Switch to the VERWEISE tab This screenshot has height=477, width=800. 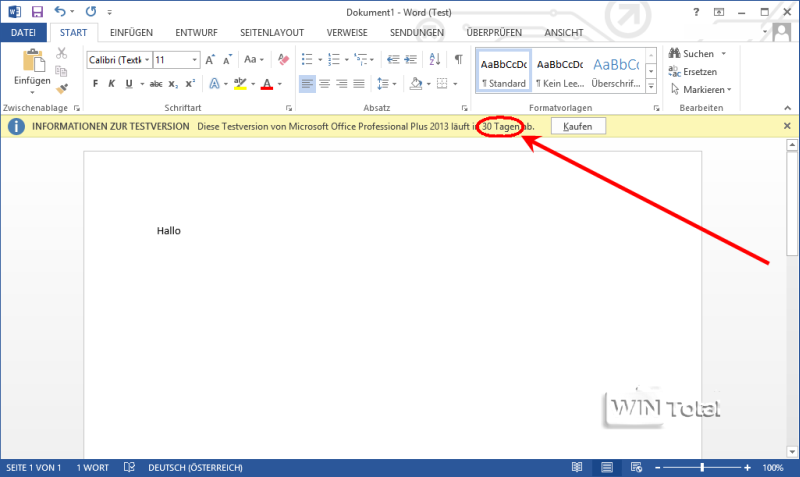pos(347,33)
